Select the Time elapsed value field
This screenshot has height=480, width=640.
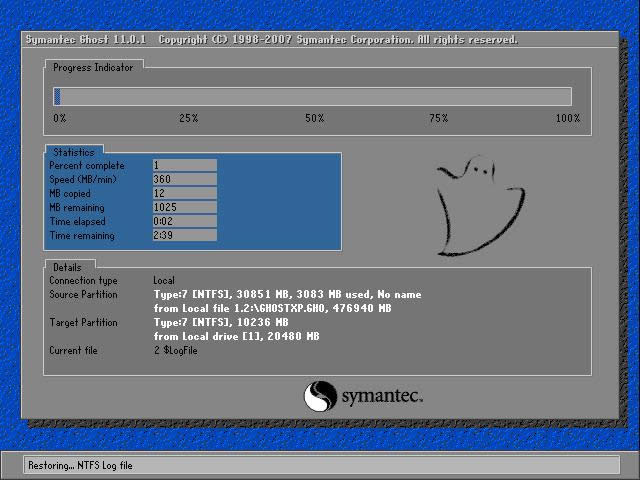point(184,222)
